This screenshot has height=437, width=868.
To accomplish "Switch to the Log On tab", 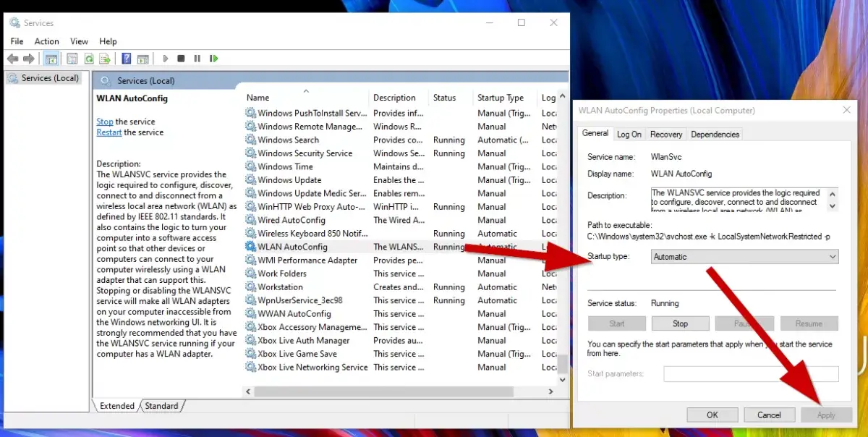I will [629, 135].
